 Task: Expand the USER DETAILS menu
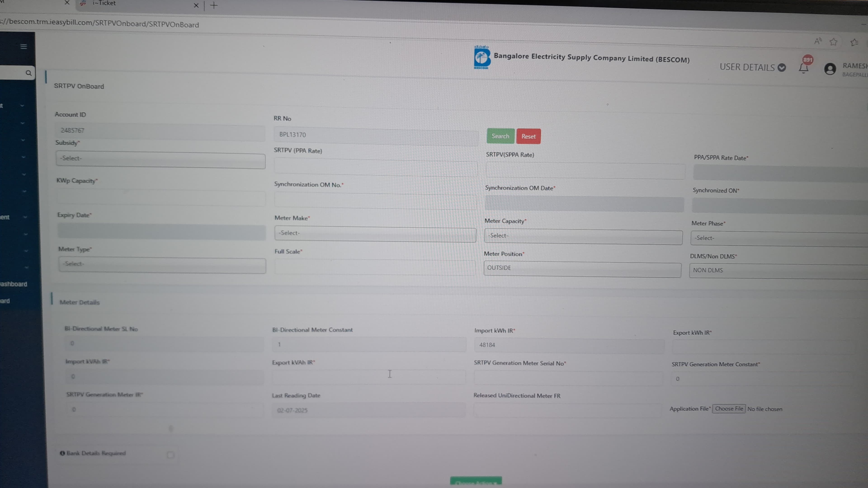pyautogui.click(x=752, y=67)
